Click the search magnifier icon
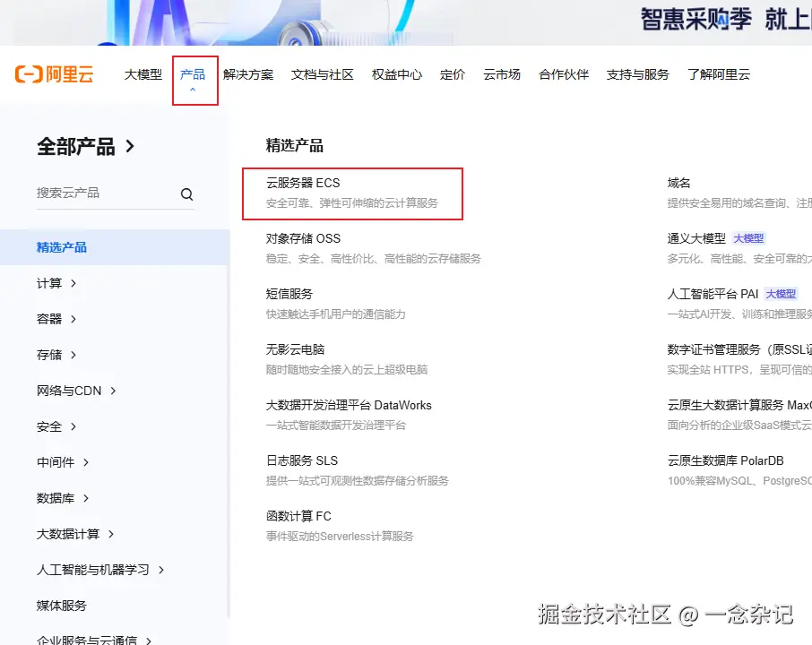 click(x=186, y=194)
